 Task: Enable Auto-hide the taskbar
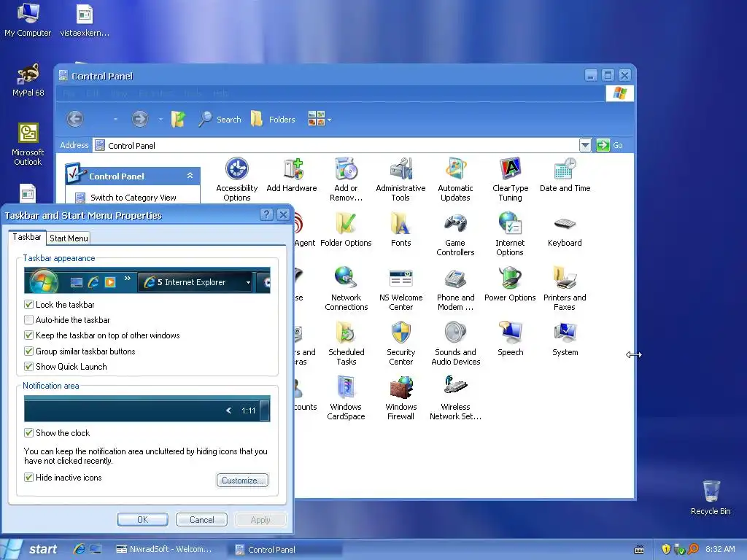point(28,319)
